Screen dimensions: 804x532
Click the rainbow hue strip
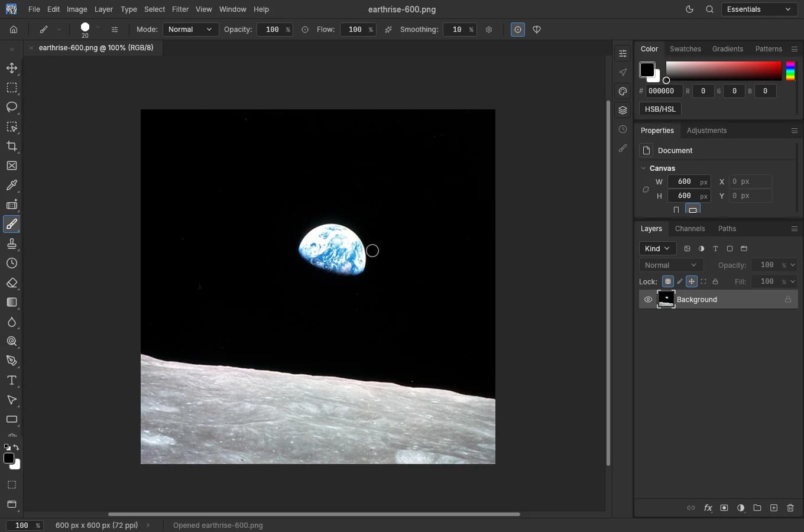pyautogui.click(x=790, y=71)
